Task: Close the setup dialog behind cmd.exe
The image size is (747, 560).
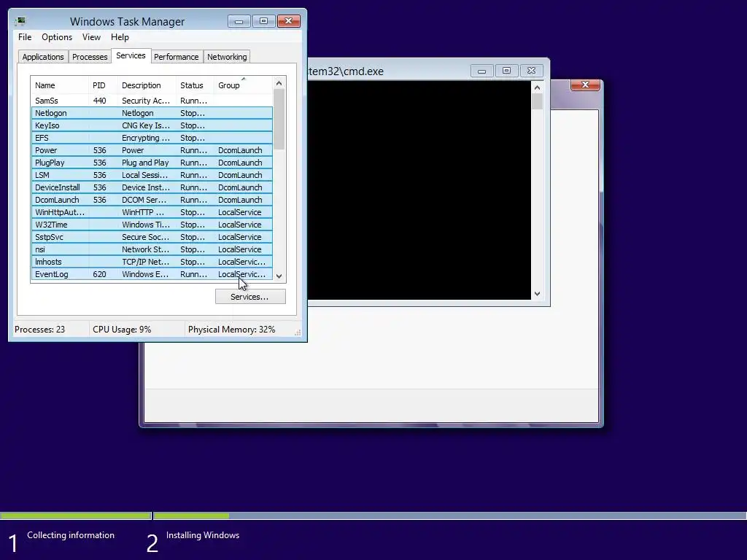Action: (x=586, y=85)
